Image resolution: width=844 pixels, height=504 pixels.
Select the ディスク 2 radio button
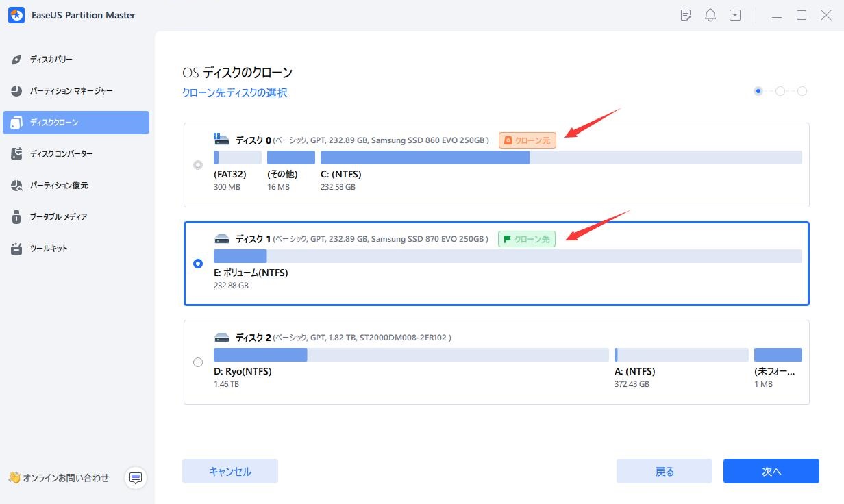[198, 362]
